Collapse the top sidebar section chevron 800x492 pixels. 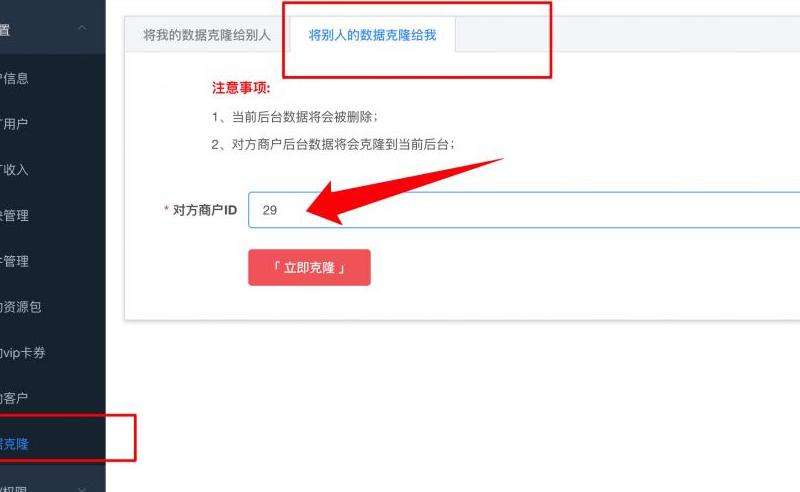(x=82, y=28)
